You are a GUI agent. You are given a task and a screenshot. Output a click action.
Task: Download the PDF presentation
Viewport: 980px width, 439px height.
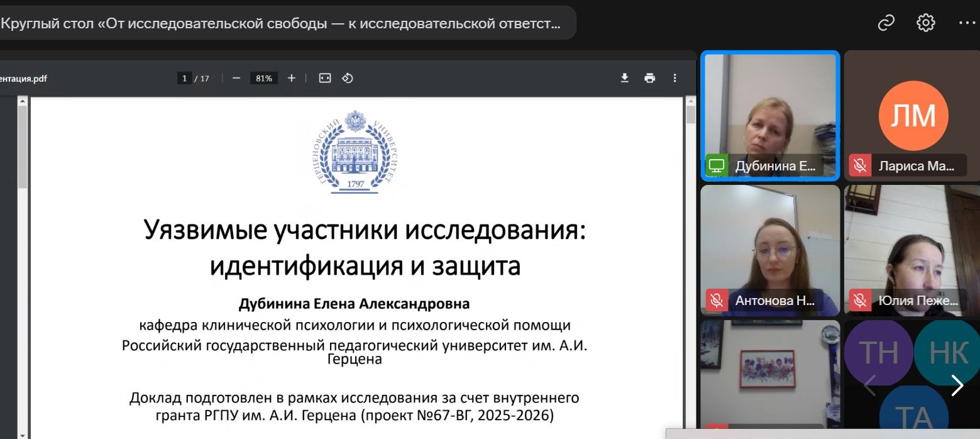click(624, 78)
